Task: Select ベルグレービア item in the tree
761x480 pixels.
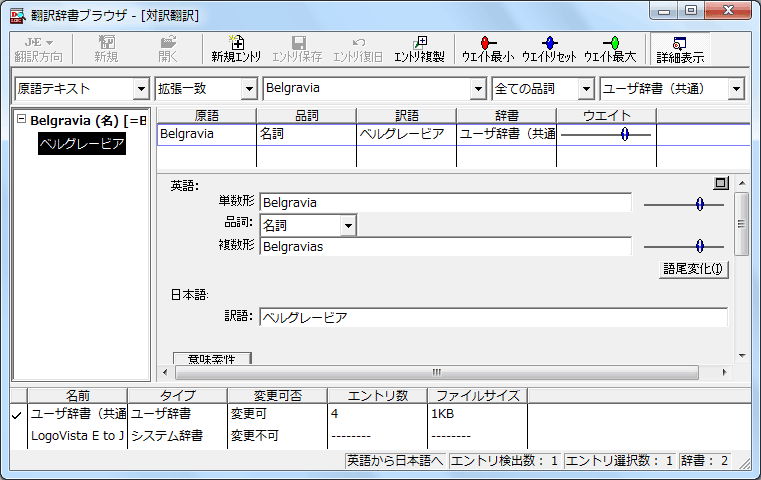Action: [x=82, y=145]
